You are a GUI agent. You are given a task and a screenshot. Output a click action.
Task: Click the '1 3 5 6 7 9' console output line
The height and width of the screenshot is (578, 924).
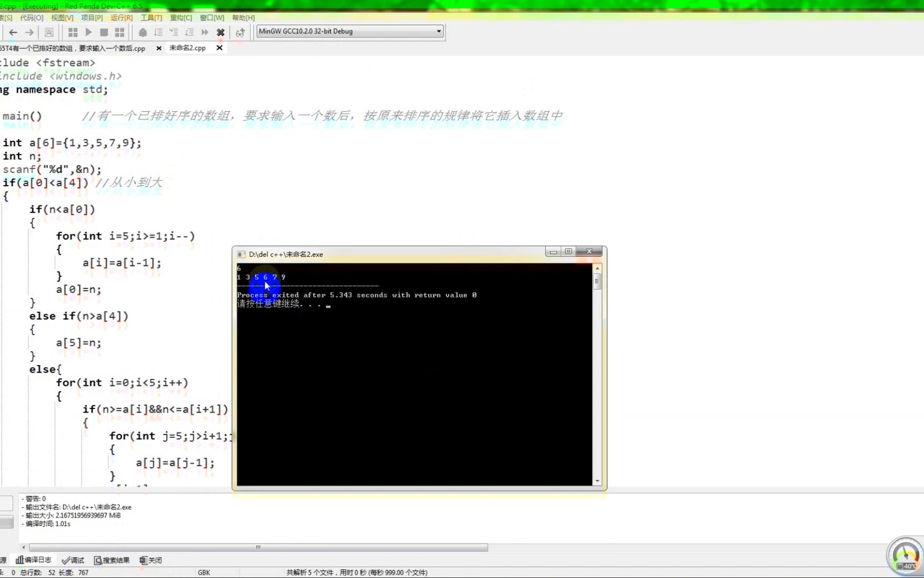(x=261, y=277)
